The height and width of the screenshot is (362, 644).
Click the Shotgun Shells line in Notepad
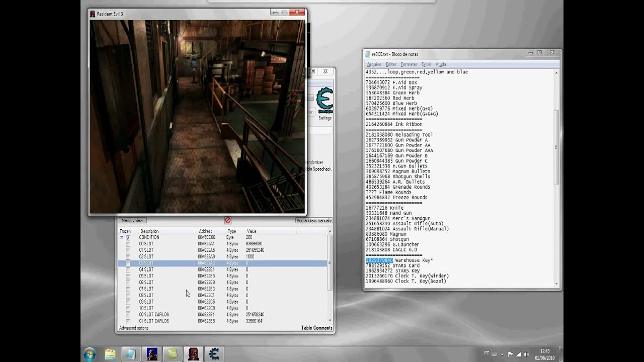pos(398,176)
